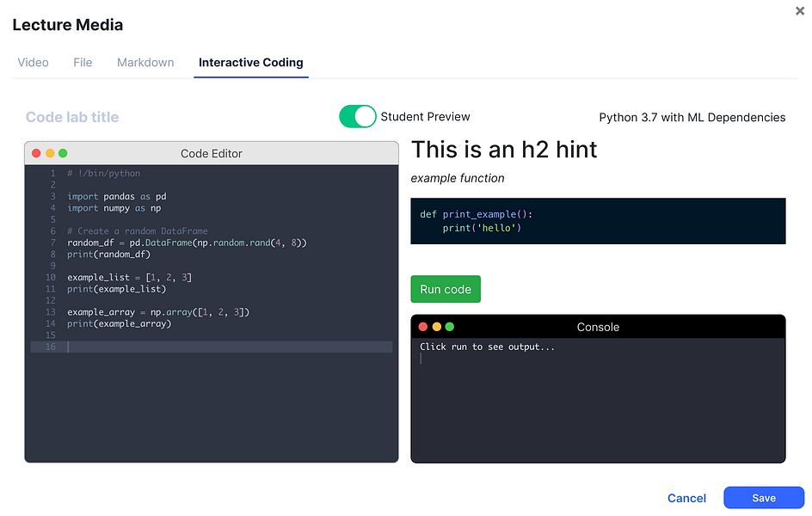Click the print_example code hint block

point(598,221)
